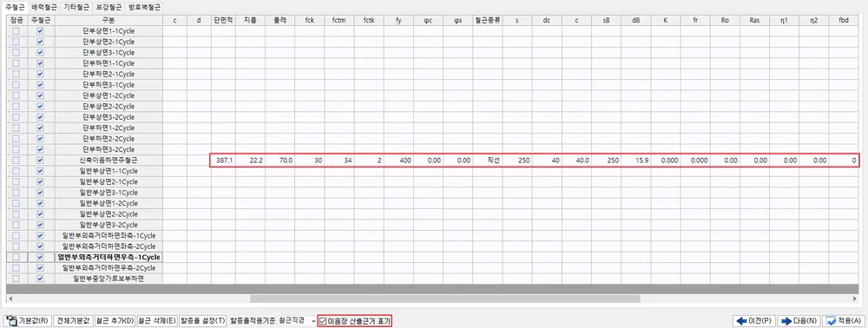Uncheck 주철근 for 일반부외측거더하면우측-1Cycle

40,257
